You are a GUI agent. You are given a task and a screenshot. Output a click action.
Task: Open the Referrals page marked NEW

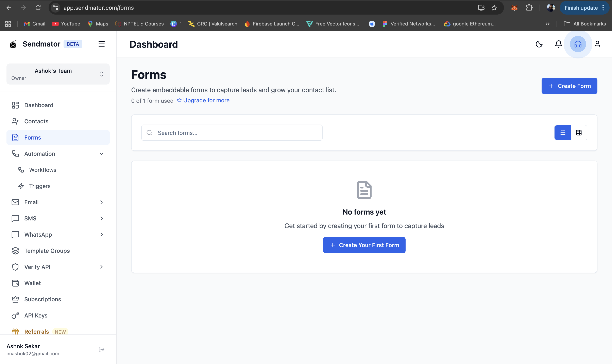[36, 331]
